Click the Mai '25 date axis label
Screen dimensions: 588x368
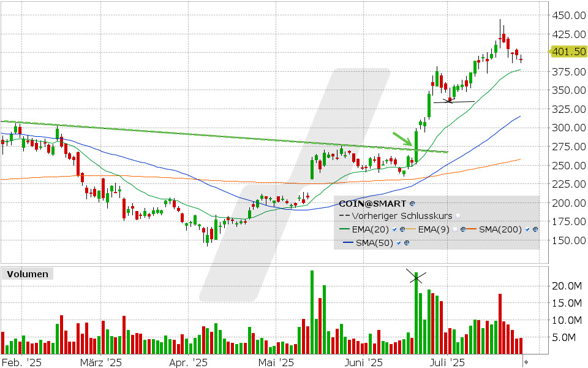click(x=276, y=362)
